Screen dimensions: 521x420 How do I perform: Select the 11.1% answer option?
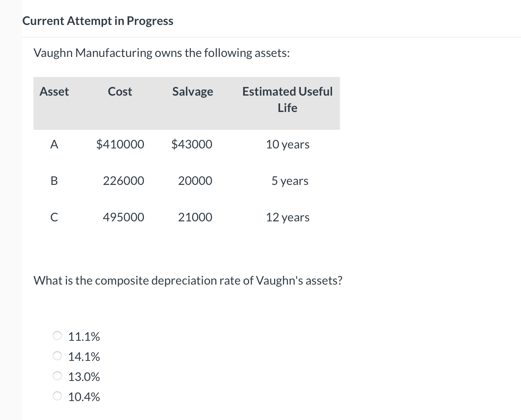(58, 336)
